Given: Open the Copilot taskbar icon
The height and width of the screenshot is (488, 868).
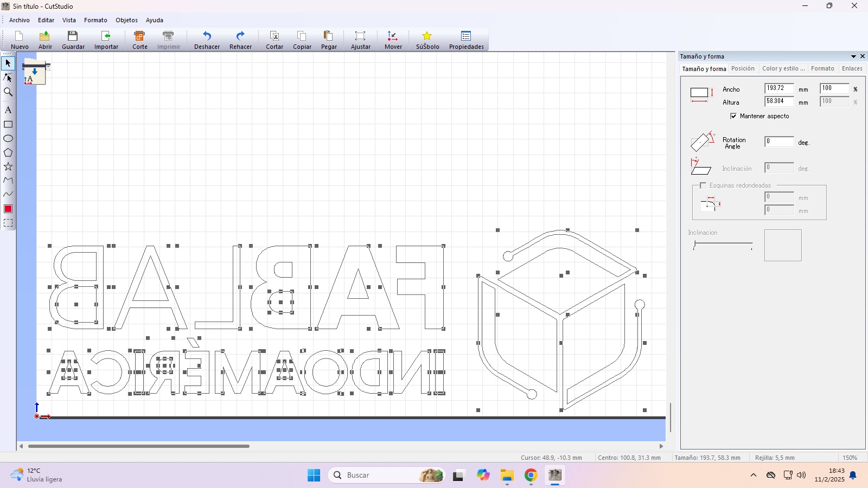Looking at the screenshot, I should pos(483,476).
